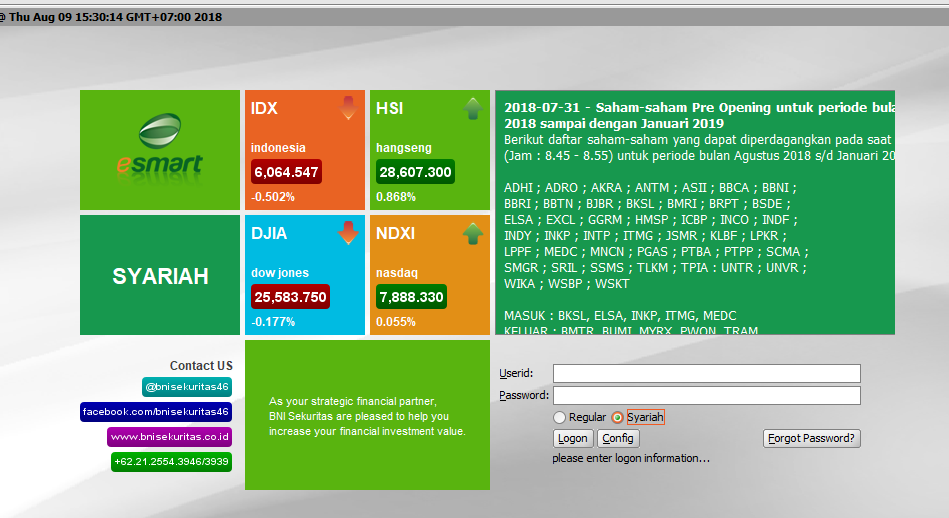Viewport: 949px width, 518px height.
Task: Select the IDX index value 6,064.547
Action: [x=286, y=172]
